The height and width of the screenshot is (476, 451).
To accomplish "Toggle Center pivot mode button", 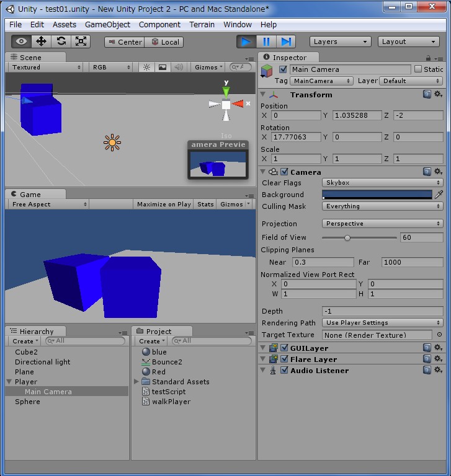I will (x=125, y=42).
